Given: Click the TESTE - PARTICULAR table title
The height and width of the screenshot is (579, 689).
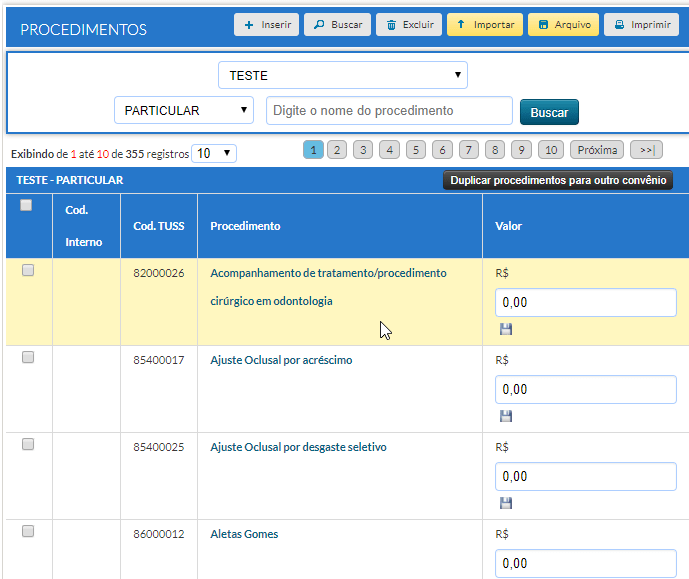Looking at the screenshot, I should [69, 180].
